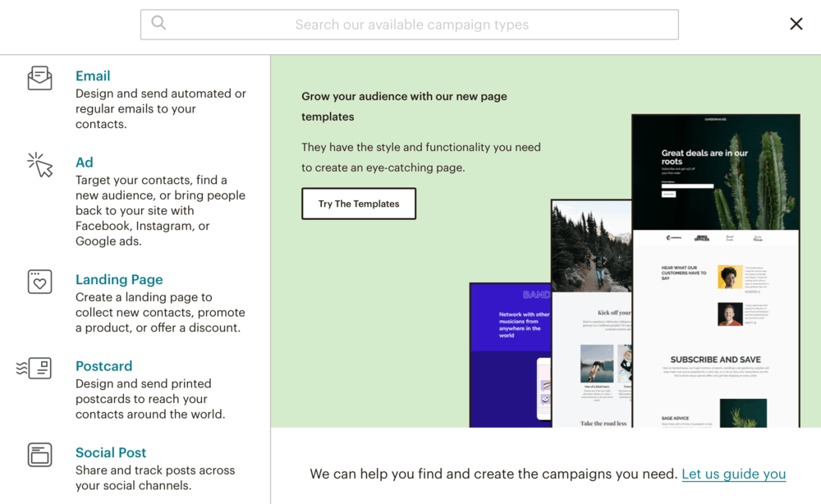The width and height of the screenshot is (821, 504).
Task: Open the Ad campaign option
Action: [84, 163]
